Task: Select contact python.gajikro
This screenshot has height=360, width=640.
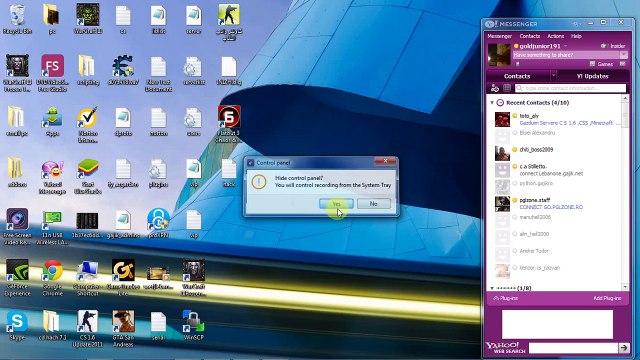Action: (558, 184)
